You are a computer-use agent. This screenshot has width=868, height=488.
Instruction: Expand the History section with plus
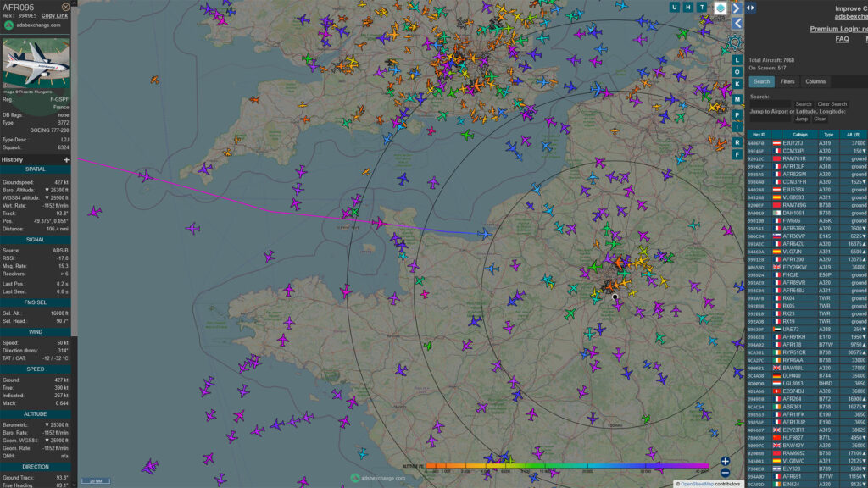coord(66,160)
